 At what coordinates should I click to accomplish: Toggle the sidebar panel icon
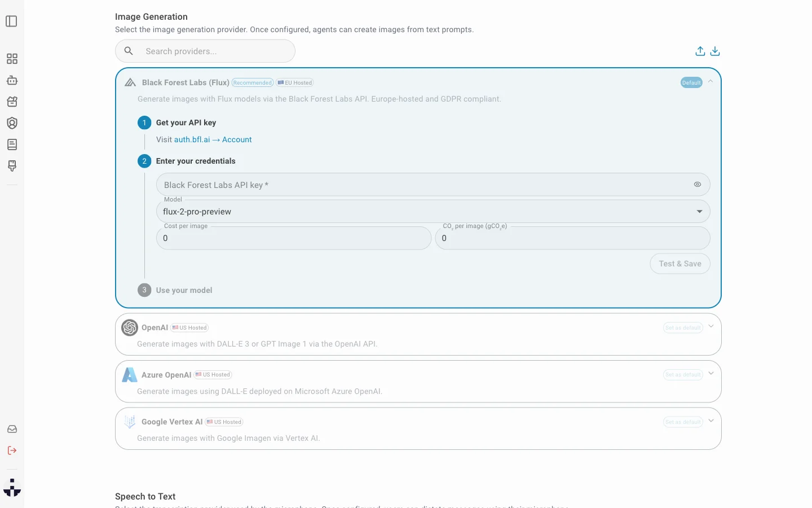pos(12,21)
